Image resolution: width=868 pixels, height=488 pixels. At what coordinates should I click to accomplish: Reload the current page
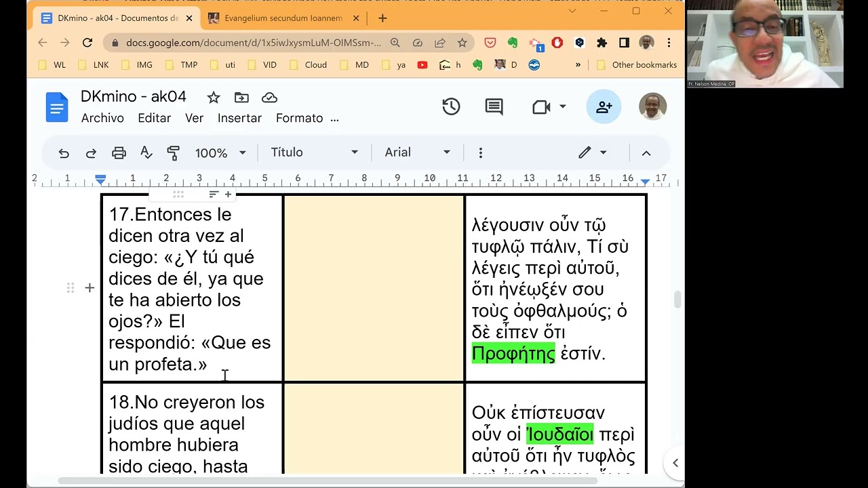[87, 43]
